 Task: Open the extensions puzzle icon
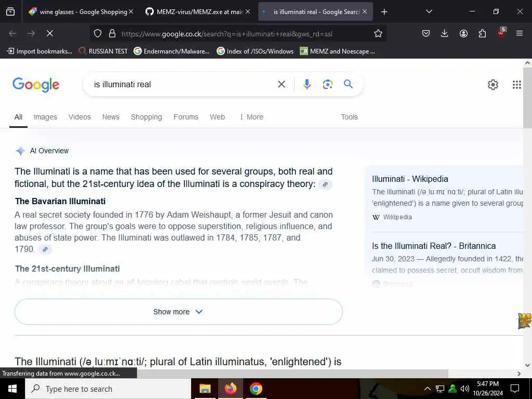tap(482, 33)
